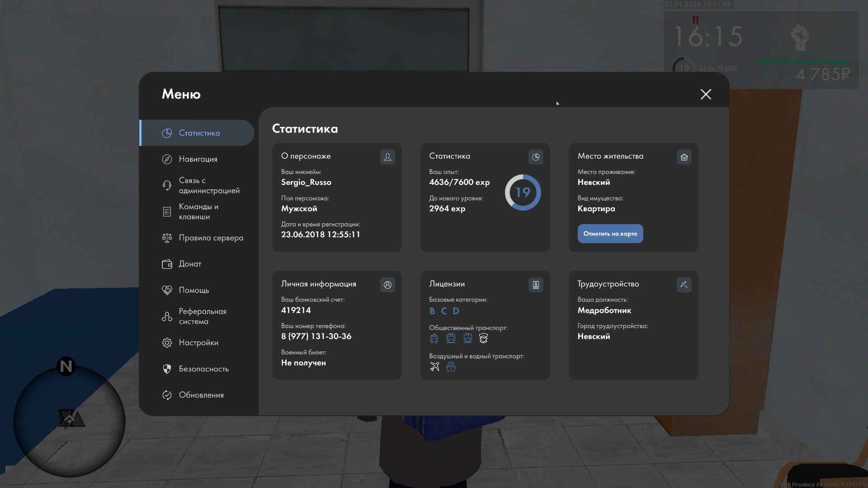The image size is (868, 488).
Task: Open Правила сервера section
Action: coord(211,238)
